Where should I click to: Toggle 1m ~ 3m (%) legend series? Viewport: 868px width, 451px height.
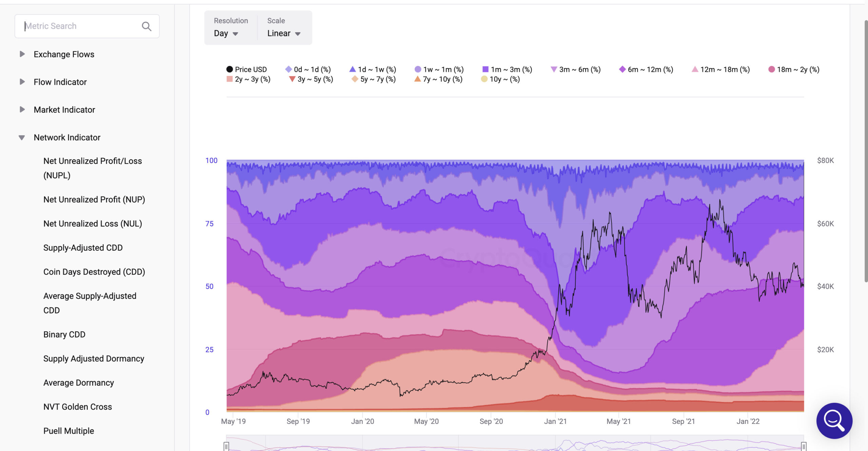point(507,69)
